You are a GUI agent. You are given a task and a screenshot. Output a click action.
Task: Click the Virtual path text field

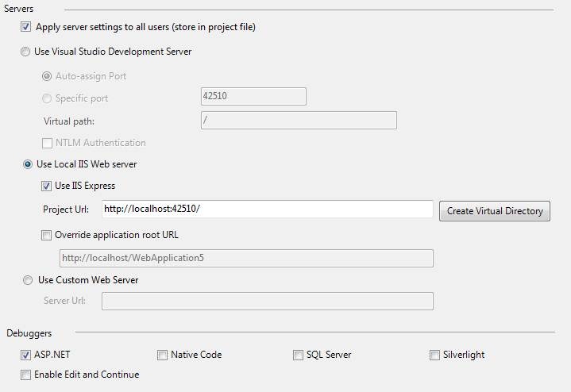[x=298, y=121]
